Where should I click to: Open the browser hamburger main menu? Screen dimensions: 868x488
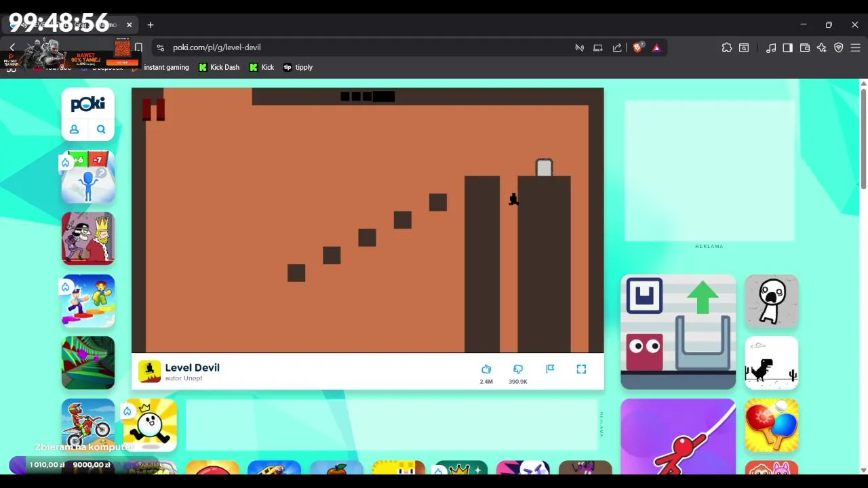click(x=856, y=47)
